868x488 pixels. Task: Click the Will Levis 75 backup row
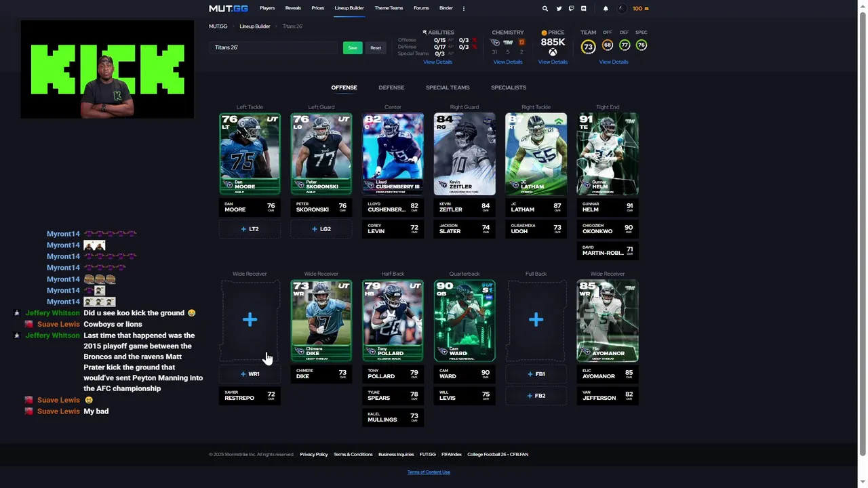tap(465, 396)
